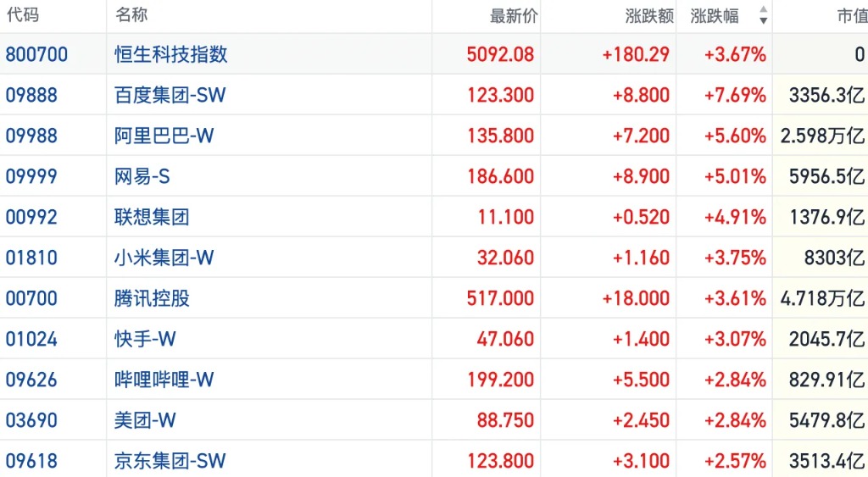868x477 pixels.
Task: Select the 哔哩哔哩-W stock name
Action: click(164, 380)
